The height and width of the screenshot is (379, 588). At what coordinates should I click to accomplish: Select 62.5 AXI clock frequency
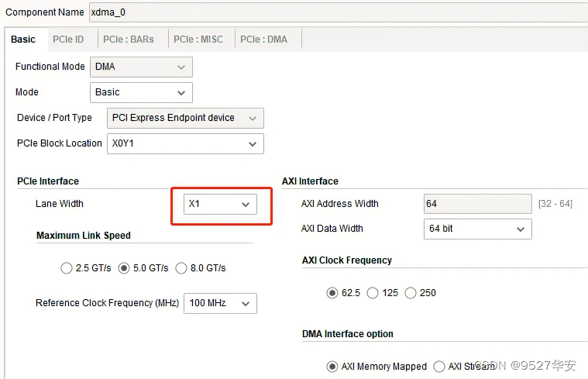point(333,293)
